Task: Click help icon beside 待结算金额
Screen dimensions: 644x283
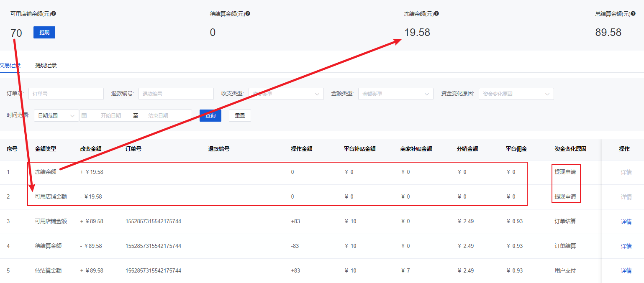Action: 248,14
